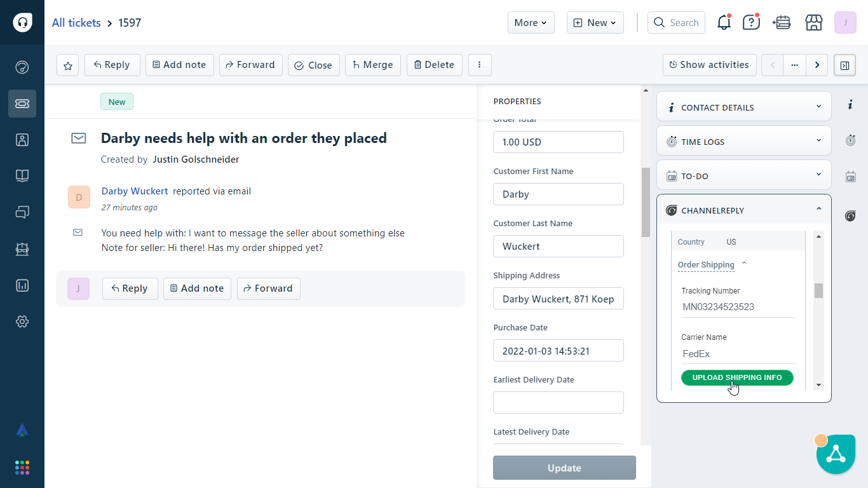Image resolution: width=868 pixels, height=488 pixels.
Task: Click the time logs stopwatch rail icon
Action: click(x=850, y=140)
